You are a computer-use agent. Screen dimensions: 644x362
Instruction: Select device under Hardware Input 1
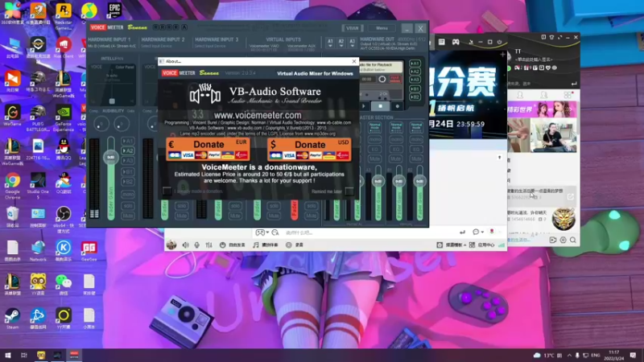click(112, 46)
